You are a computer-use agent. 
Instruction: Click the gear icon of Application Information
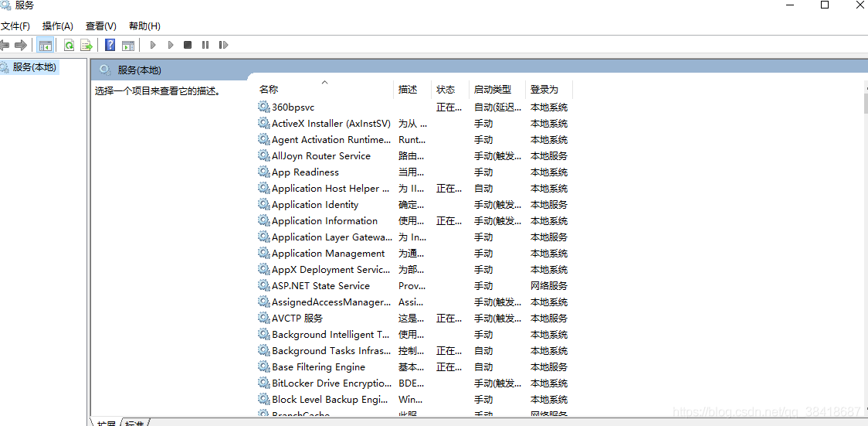coord(263,220)
